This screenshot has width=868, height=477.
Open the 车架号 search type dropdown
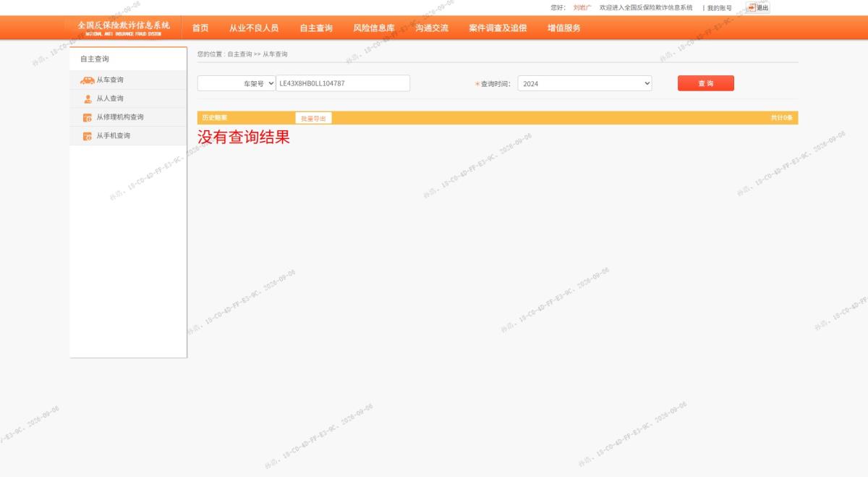(x=237, y=83)
